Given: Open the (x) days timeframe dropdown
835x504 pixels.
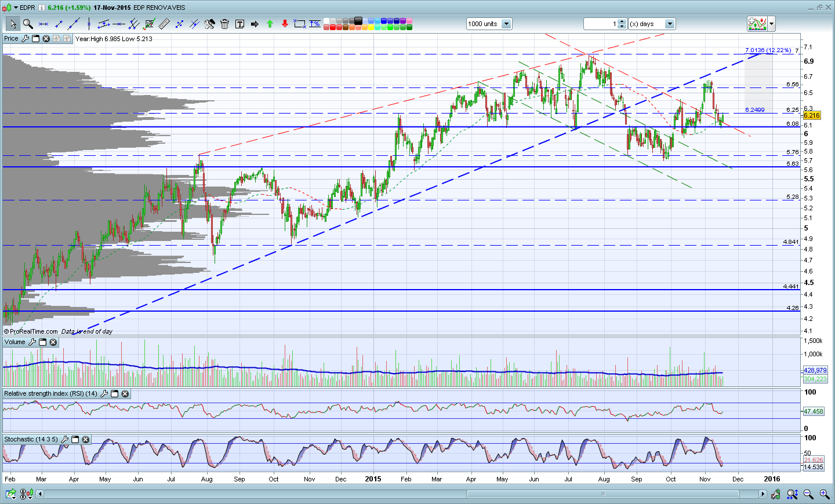Looking at the screenshot, I should point(670,24).
